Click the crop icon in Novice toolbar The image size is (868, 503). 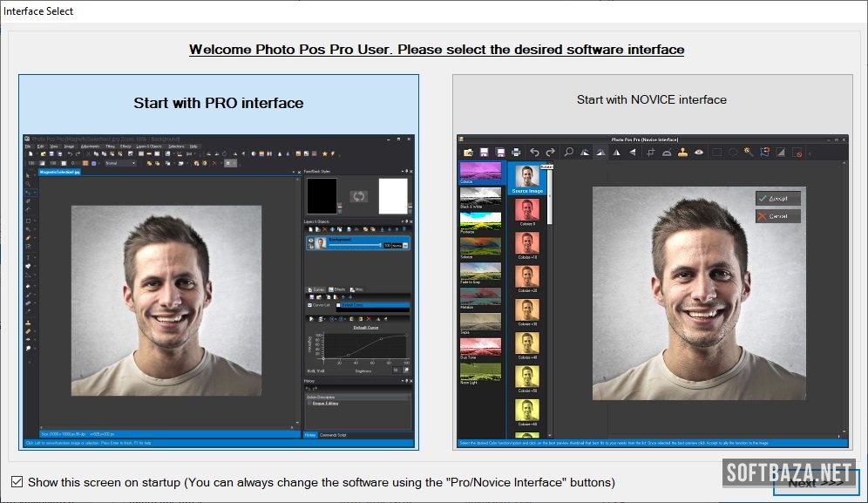click(650, 152)
